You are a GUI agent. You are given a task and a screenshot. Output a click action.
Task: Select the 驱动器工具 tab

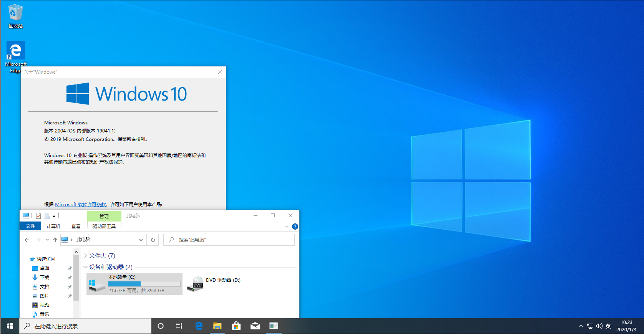coord(104,226)
